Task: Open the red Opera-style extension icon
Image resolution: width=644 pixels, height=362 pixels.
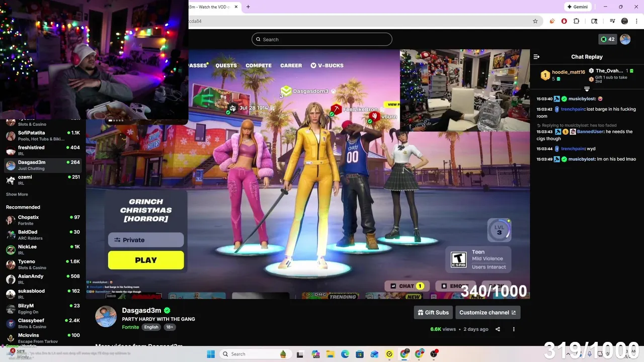Action: [x=564, y=21]
